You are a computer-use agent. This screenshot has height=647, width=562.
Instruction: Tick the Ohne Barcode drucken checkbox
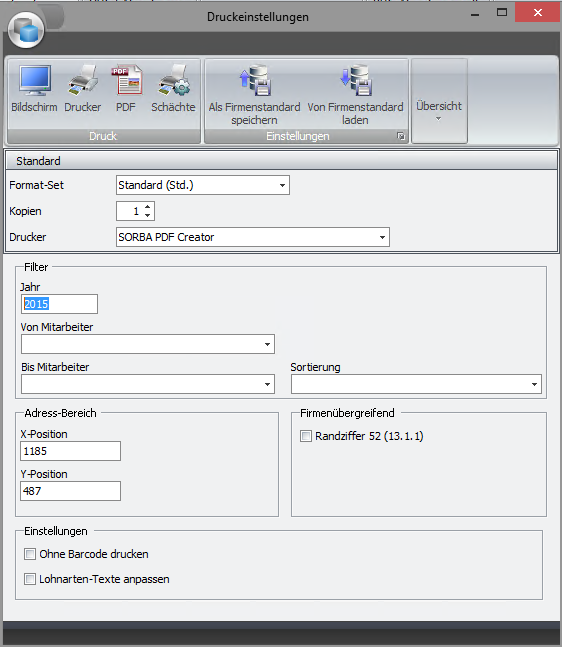pyautogui.click(x=30, y=554)
